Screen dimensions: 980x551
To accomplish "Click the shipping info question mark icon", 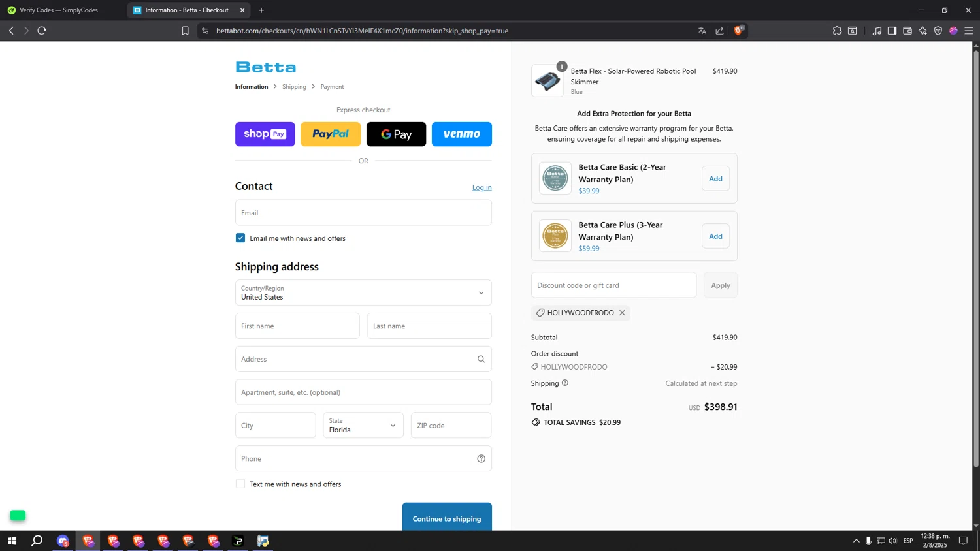I will point(565,383).
